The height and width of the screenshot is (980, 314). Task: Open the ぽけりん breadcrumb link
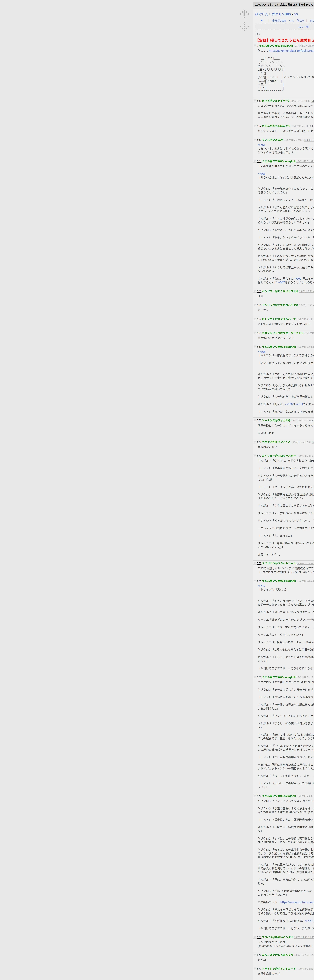pyautogui.click(x=262, y=14)
